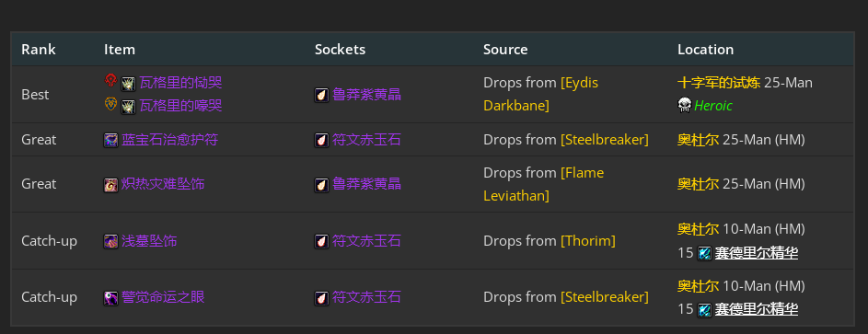Open the 符文赤玉石 gem link for 蓝宝石治愈护符

tap(366, 140)
